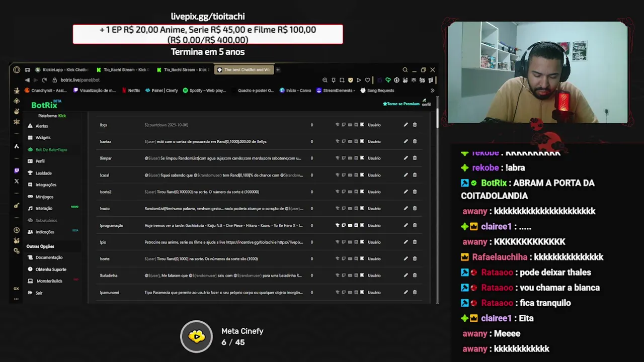The height and width of the screenshot is (362, 644).
Task: Open Widgets in the BotRix sidebar
Action: tap(39, 138)
